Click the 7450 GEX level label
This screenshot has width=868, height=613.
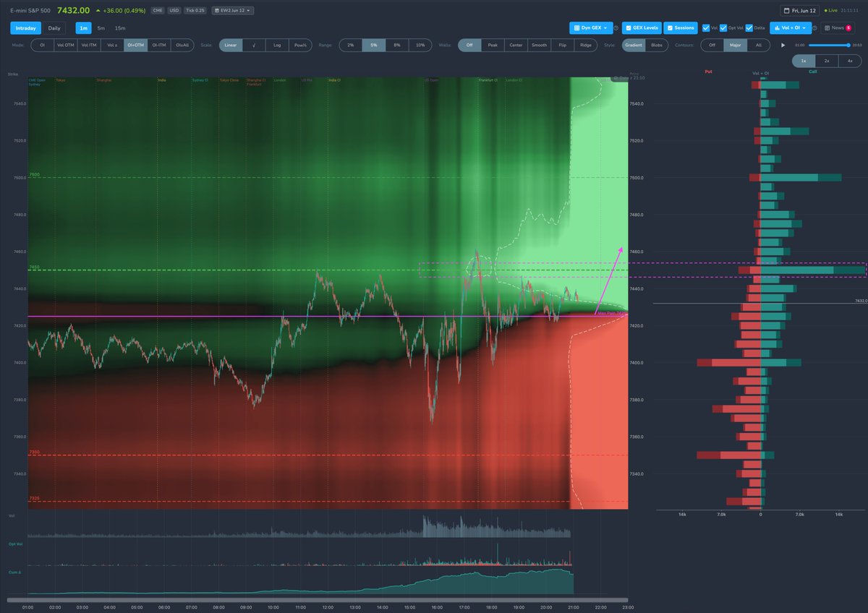coord(34,267)
